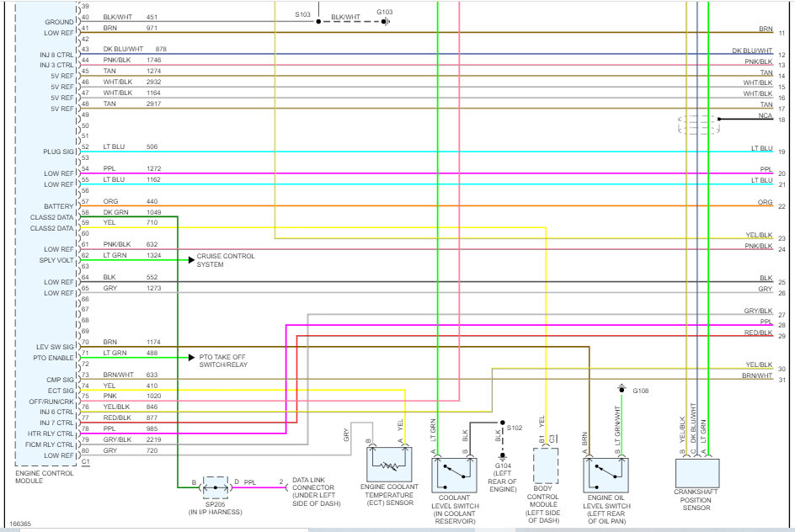Image resolution: width=795 pixels, height=532 pixels.
Task: Click the "CRUISE CONTROL SYSTEM" text
Action: tap(226, 260)
